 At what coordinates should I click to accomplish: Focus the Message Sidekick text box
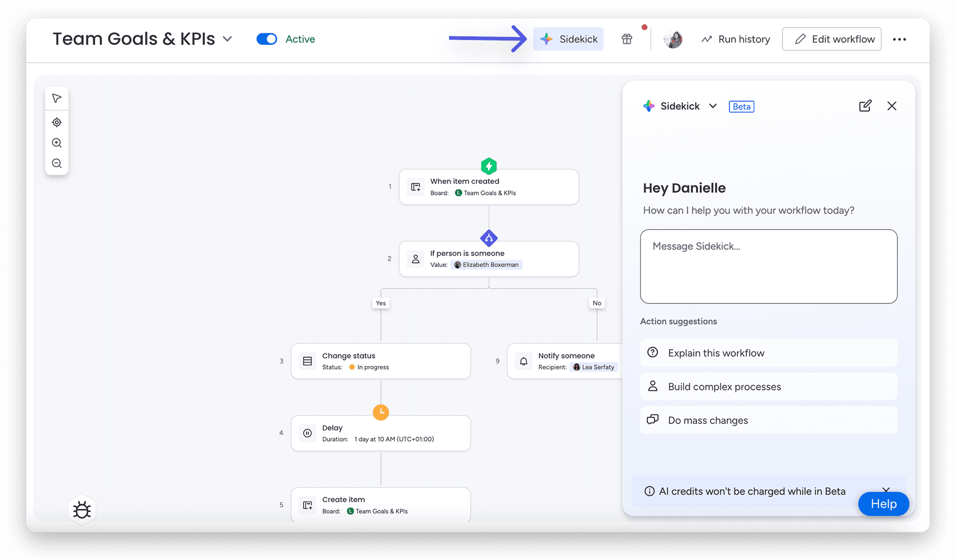tap(768, 266)
